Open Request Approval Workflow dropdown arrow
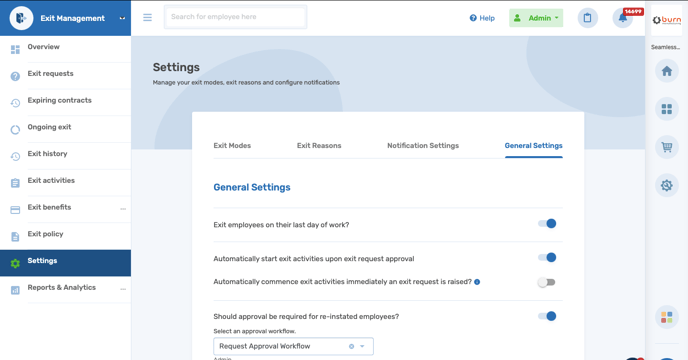Image resolution: width=688 pixels, height=360 pixels. [362, 346]
